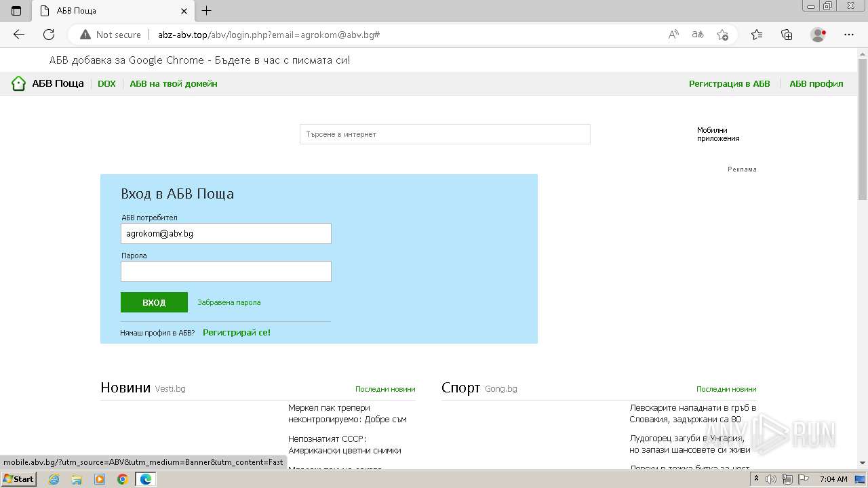Click the АБВ потребител email field
The image size is (868, 488).
(x=226, y=233)
